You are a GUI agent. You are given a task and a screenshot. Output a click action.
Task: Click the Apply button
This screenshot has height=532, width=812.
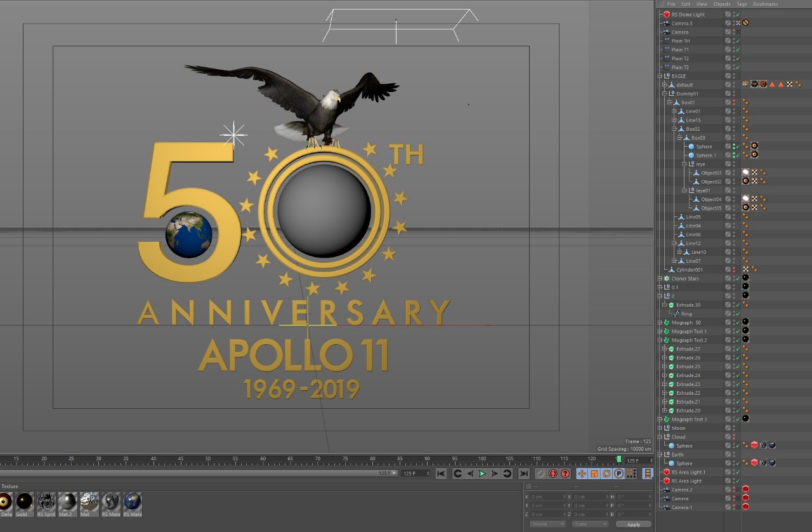coord(633,524)
